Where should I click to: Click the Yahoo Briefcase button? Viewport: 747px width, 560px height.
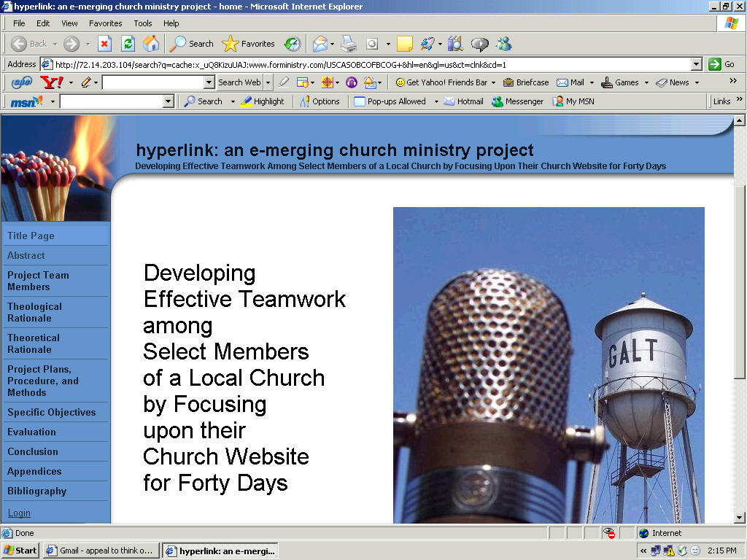[526, 82]
